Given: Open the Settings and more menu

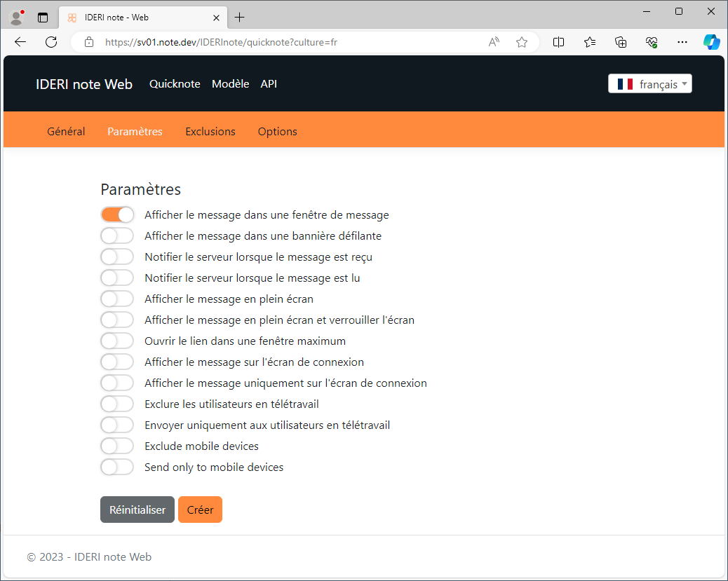Looking at the screenshot, I should 682,42.
